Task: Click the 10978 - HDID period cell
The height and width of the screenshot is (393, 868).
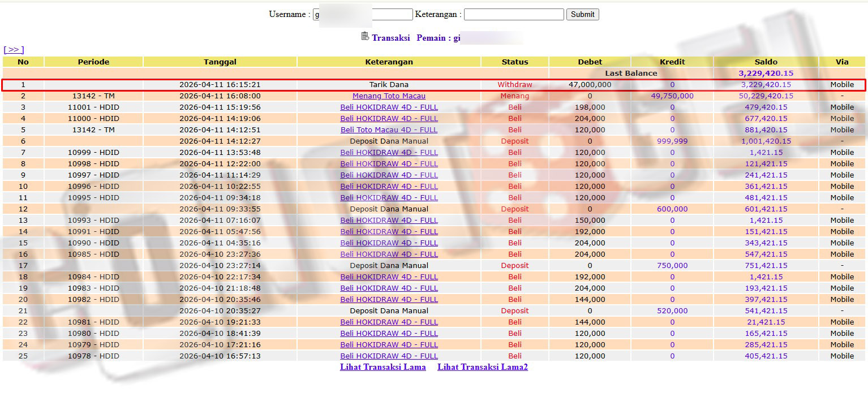Action: click(x=93, y=356)
